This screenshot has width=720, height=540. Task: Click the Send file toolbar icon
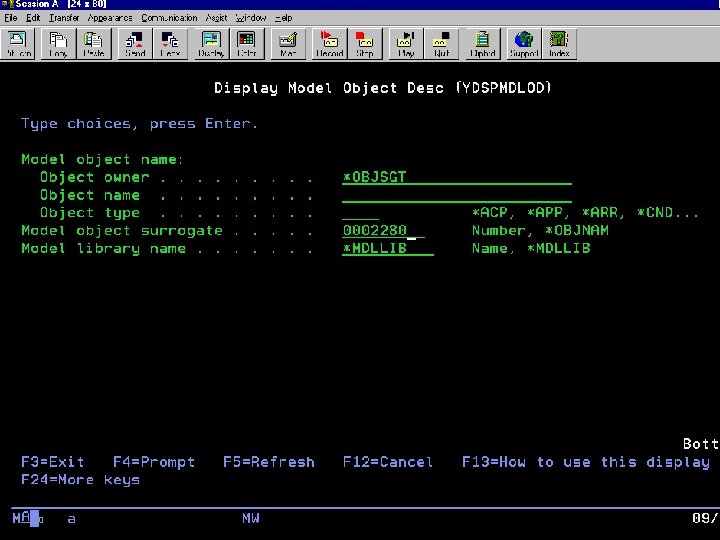click(135, 44)
